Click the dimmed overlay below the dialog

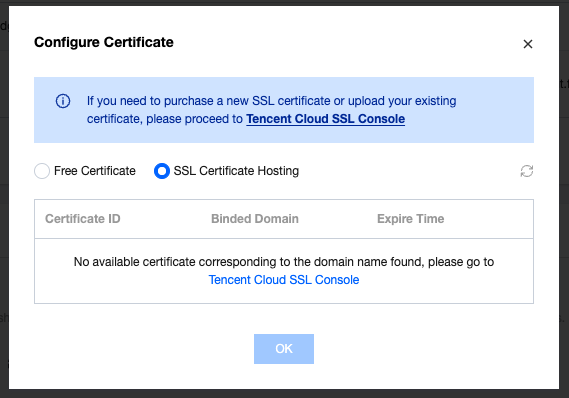coord(284,394)
